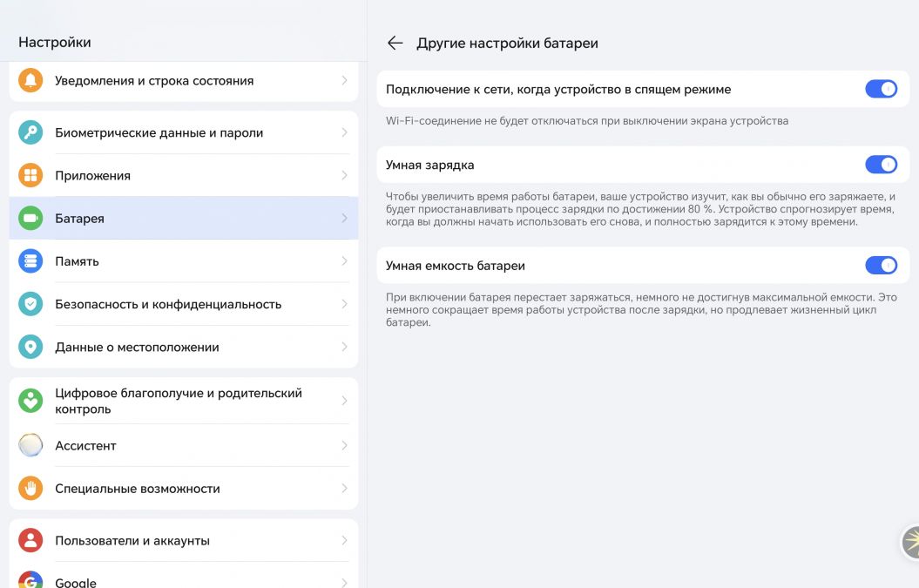
Task: Click the orange Apps grid icon
Action: pos(30,175)
